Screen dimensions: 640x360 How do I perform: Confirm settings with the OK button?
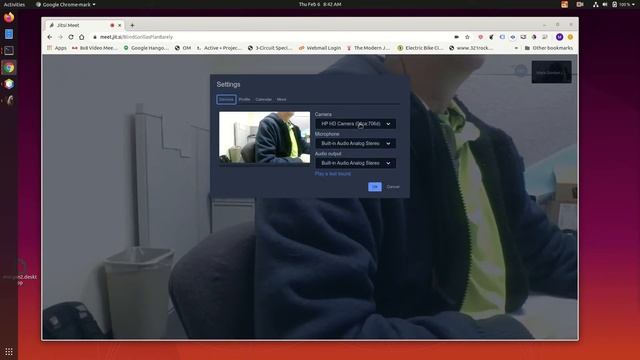375,187
